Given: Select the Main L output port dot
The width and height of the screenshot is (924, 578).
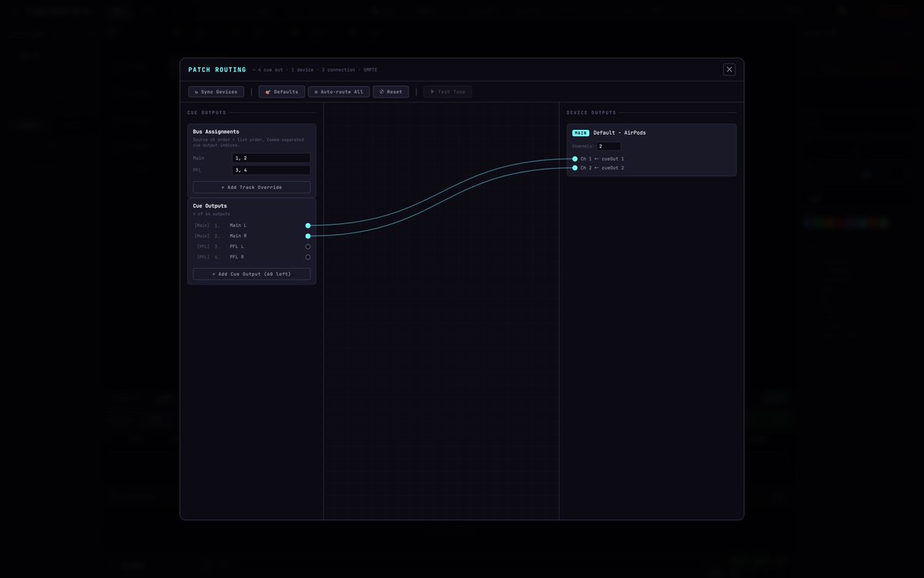Looking at the screenshot, I should (x=308, y=226).
